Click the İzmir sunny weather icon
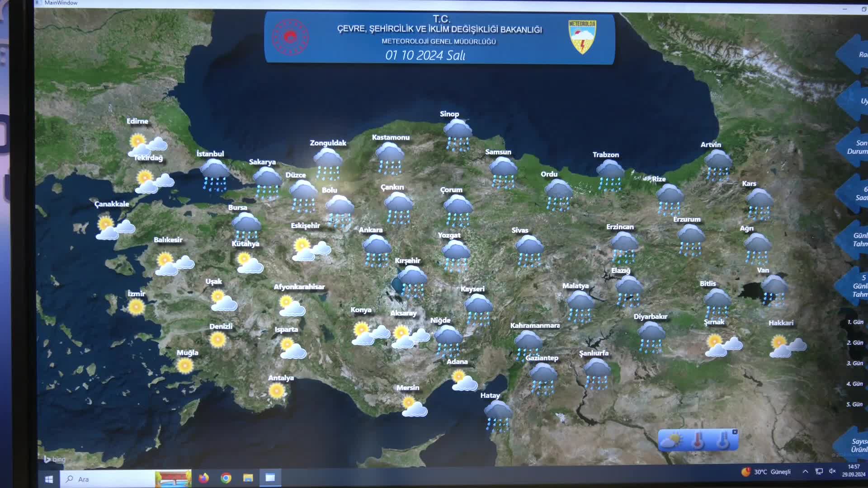The width and height of the screenshot is (868, 488). click(x=136, y=307)
